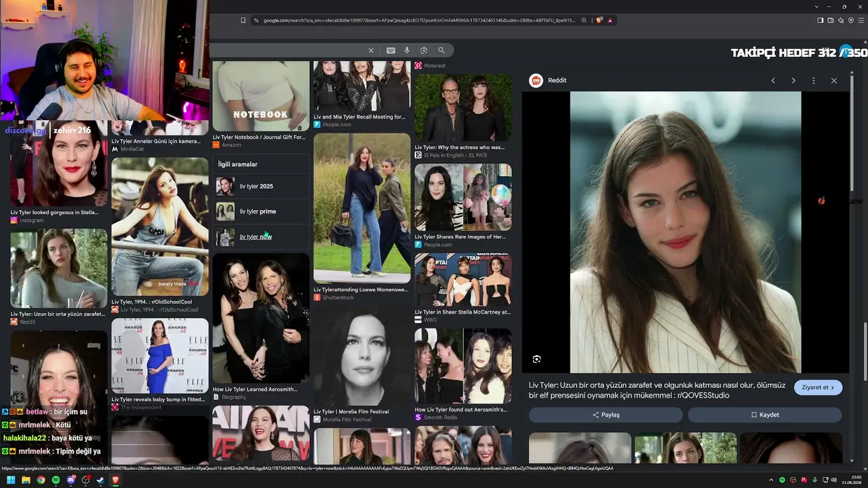868x488 pixels.
Task: Open the on-screen keyboard input tool
Action: click(x=391, y=50)
